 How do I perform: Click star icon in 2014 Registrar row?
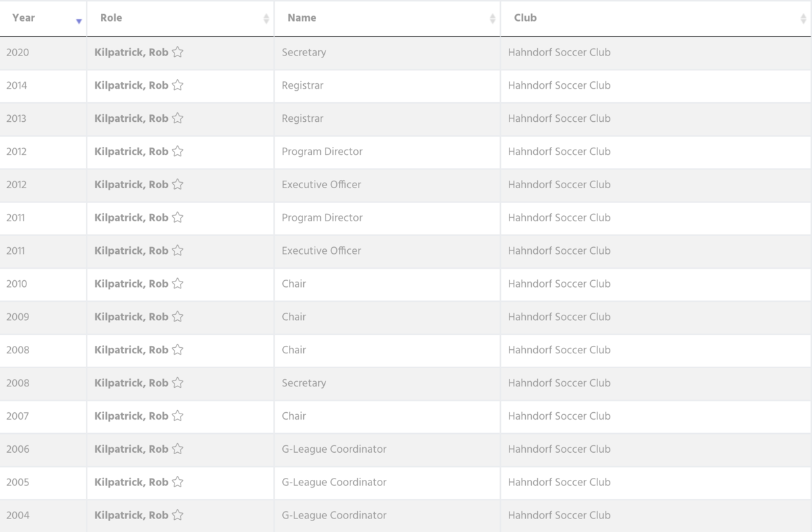pos(177,85)
